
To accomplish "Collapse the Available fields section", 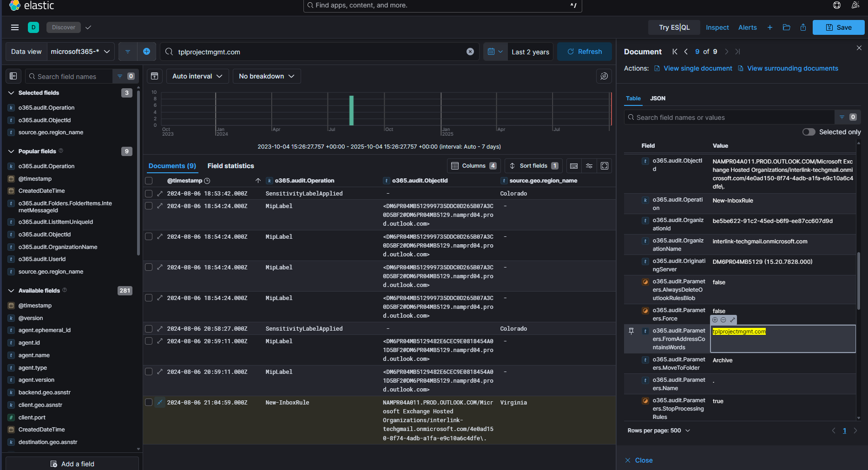I will point(11,291).
